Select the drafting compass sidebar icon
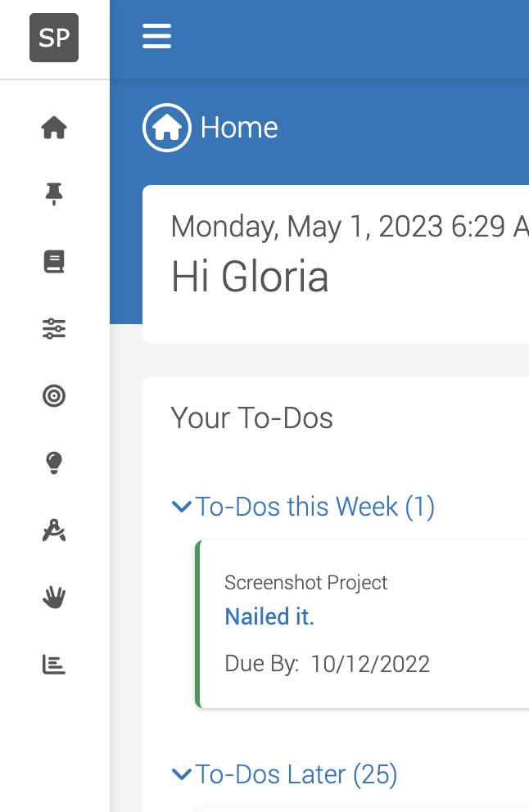The height and width of the screenshot is (812, 529). [54, 530]
